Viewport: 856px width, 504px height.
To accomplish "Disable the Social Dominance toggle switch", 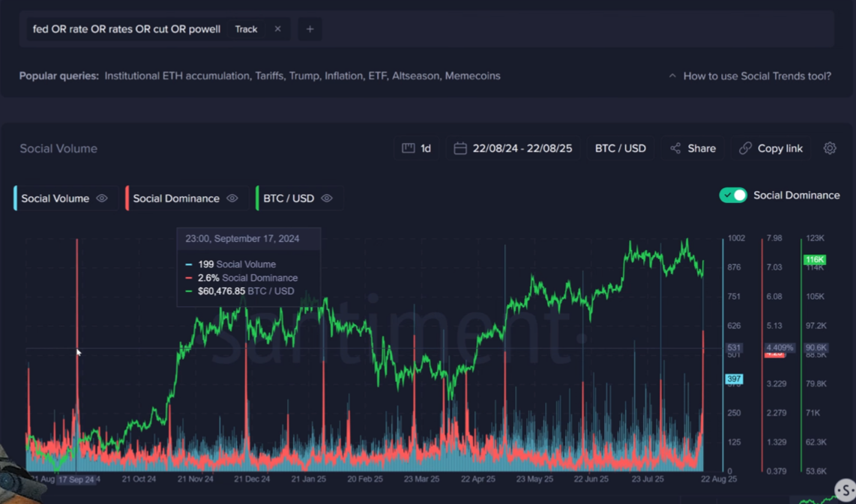I will point(733,195).
